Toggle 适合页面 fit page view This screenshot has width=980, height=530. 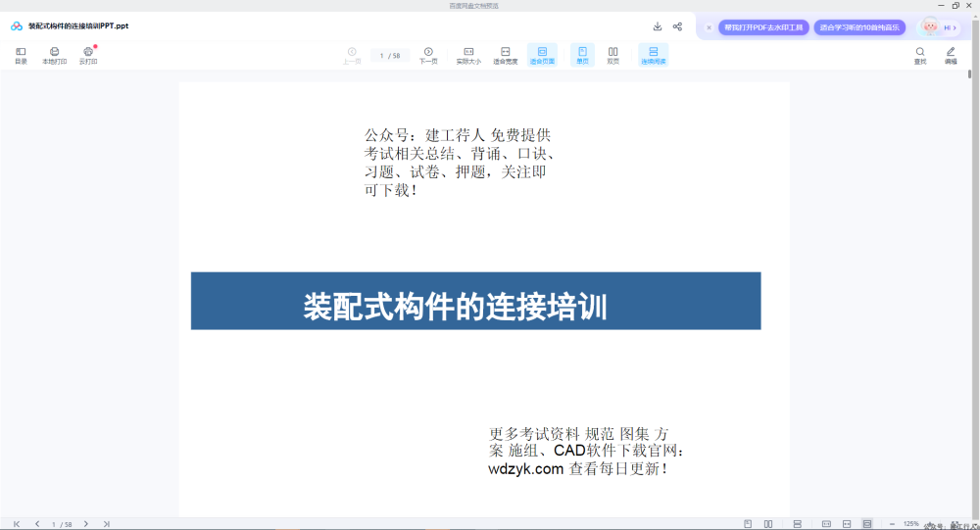pyautogui.click(x=542, y=56)
